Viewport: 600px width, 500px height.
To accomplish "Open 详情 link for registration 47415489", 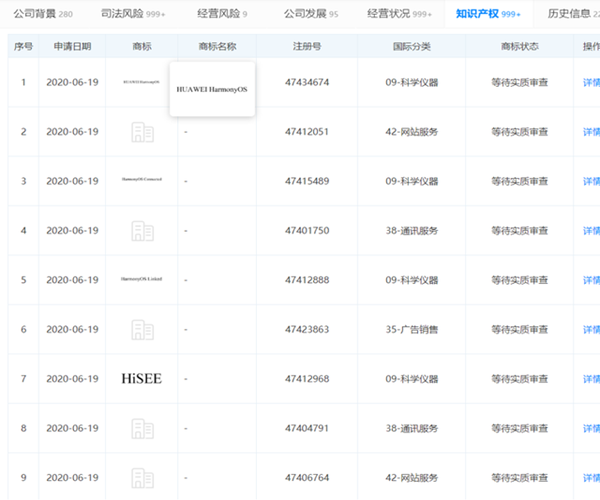I will point(591,181).
